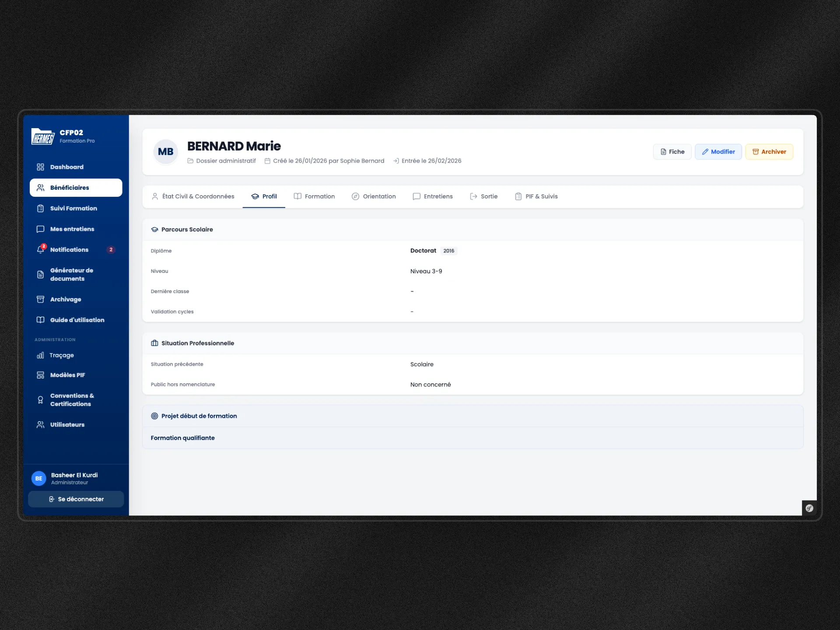Image resolution: width=840 pixels, height=630 pixels.
Task: Open Archivage in the sidebar
Action: pyautogui.click(x=76, y=299)
